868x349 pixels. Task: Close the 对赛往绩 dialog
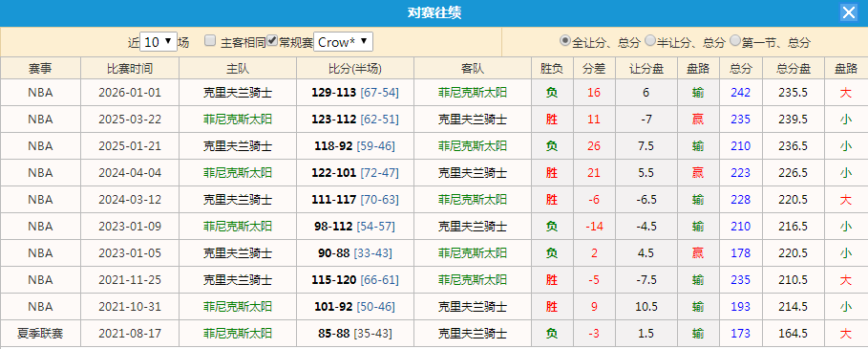[849, 12]
